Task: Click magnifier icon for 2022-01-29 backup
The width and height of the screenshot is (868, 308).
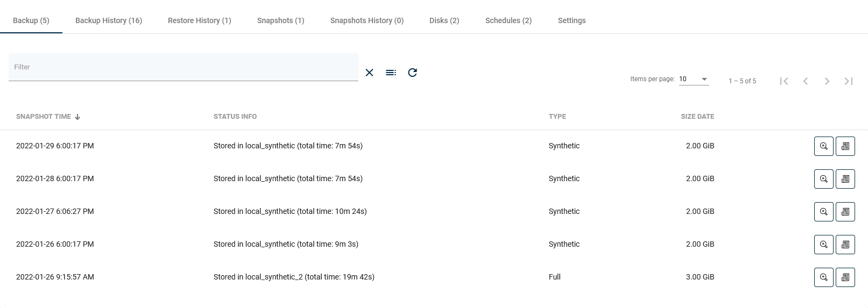Action: pyautogui.click(x=823, y=146)
